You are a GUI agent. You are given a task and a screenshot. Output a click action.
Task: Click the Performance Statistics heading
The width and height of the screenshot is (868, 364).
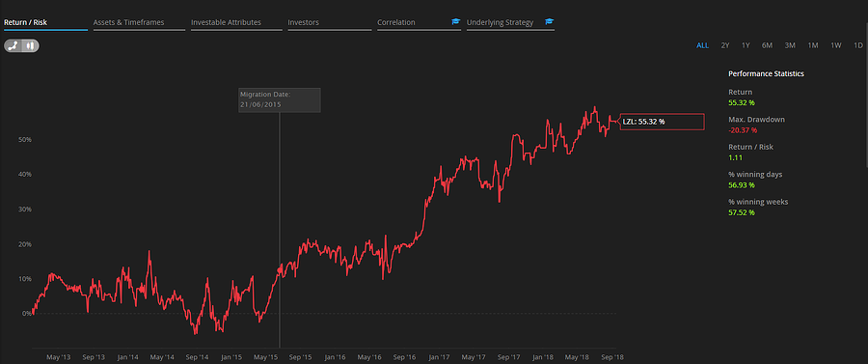[x=766, y=73]
